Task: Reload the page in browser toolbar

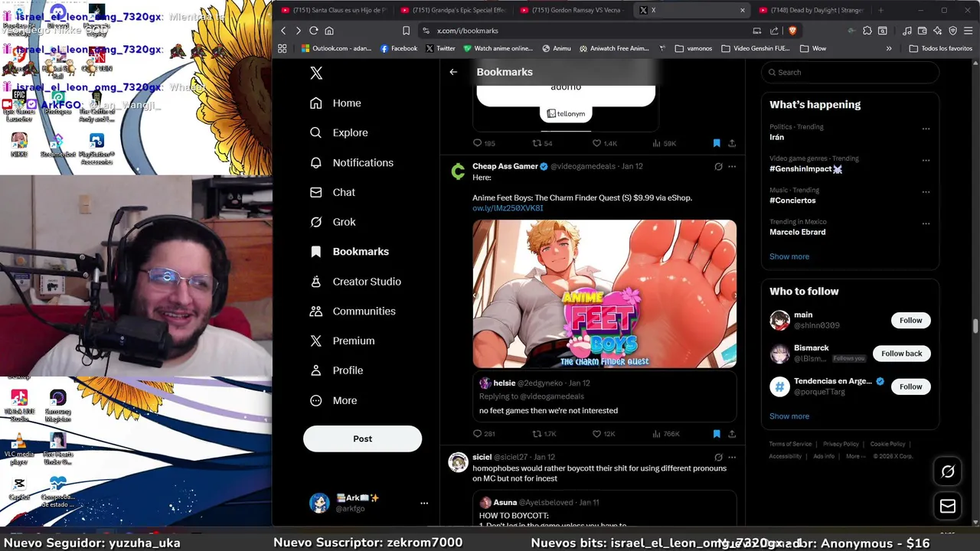Action: pos(313,31)
